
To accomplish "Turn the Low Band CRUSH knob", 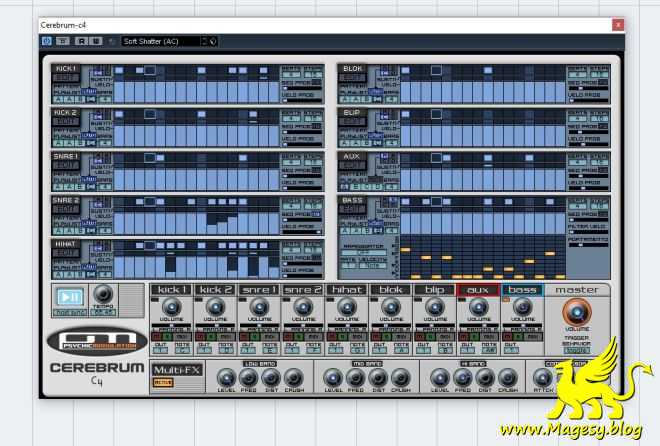I will [294, 377].
